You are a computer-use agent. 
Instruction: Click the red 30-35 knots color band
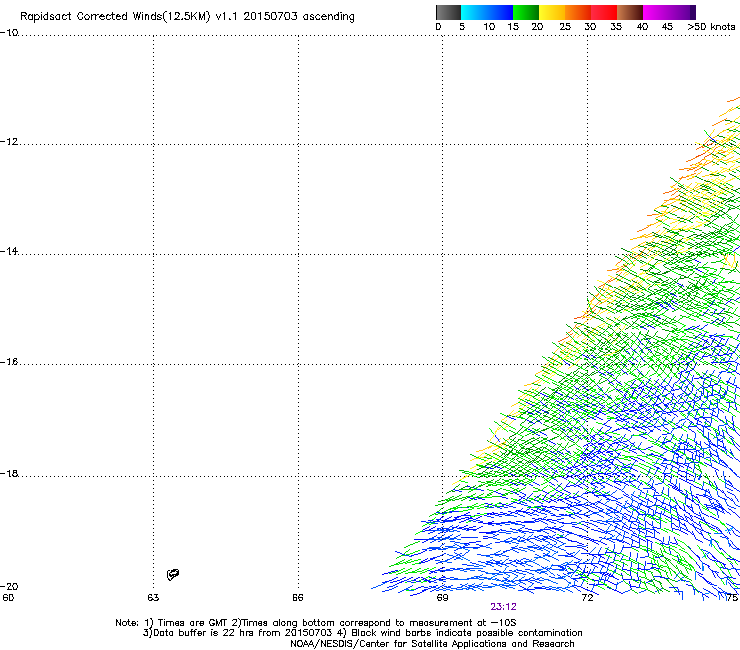pos(604,12)
